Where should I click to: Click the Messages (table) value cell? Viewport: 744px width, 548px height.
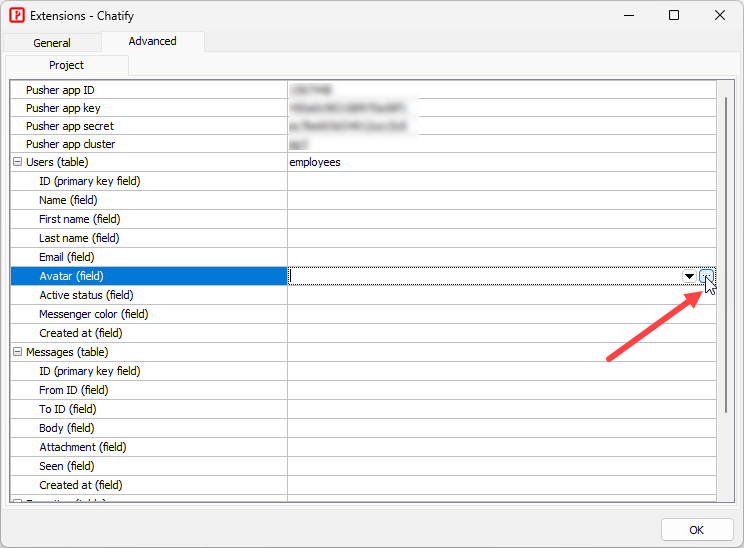click(502, 352)
